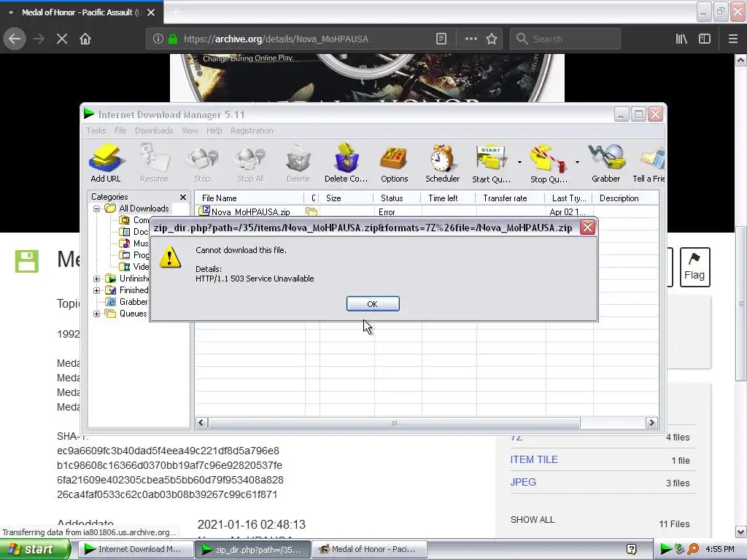Click the Description column header
747x560 pixels.
[x=625, y=198]
